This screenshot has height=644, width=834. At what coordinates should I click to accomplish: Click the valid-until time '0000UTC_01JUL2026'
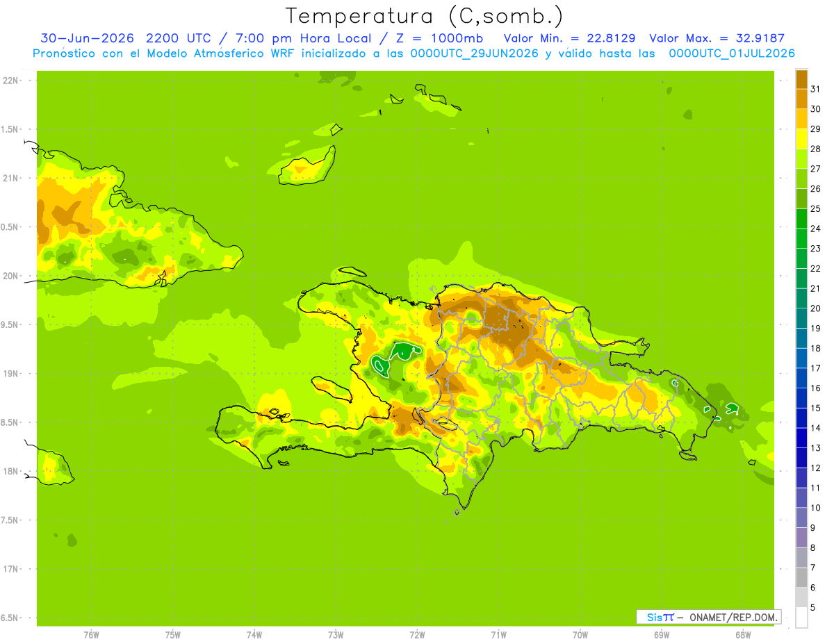(732, 53)
